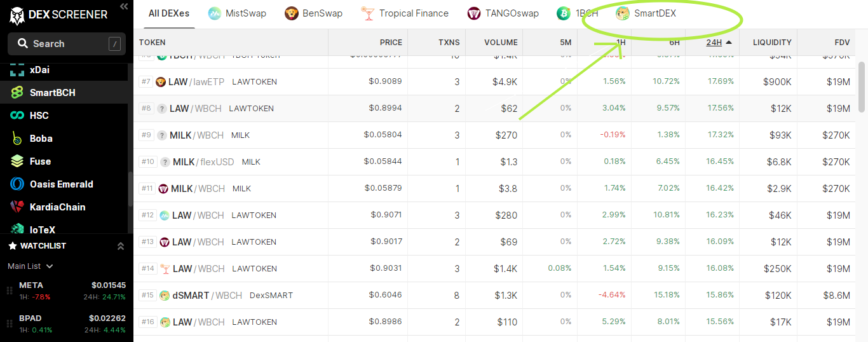Click the 1BCH green coin icon
868x342 pixels.
[x=563, y=13]
